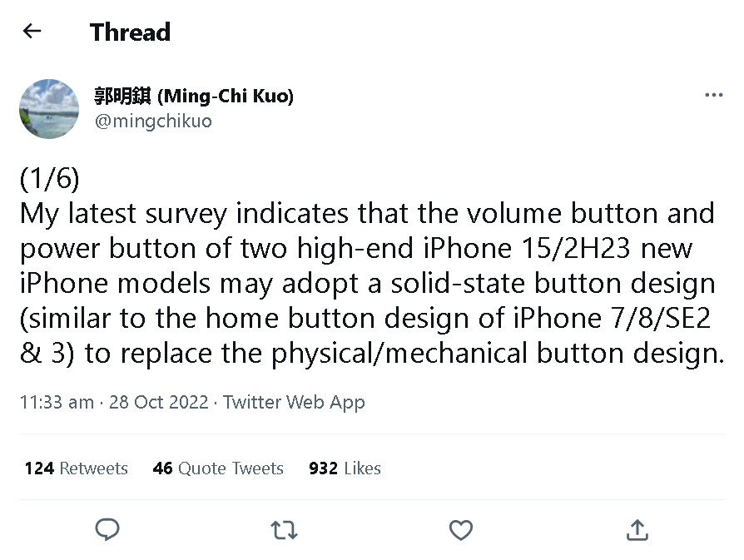
Task: View the 124 Retweets list
Action: coord(76,468)
